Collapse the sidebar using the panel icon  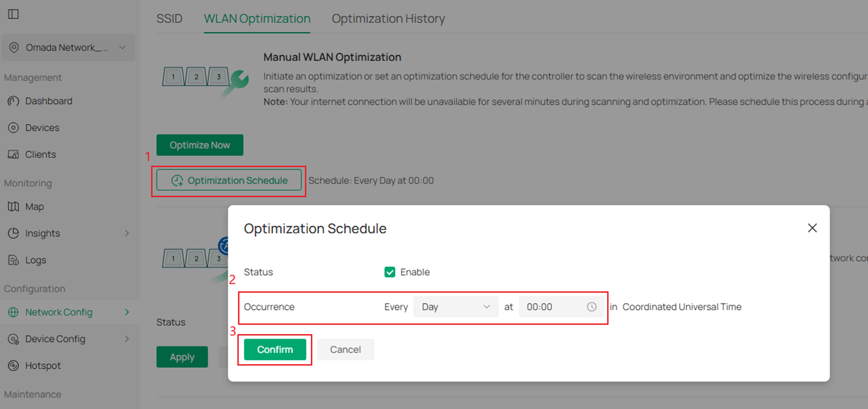(x=14, y=14)
